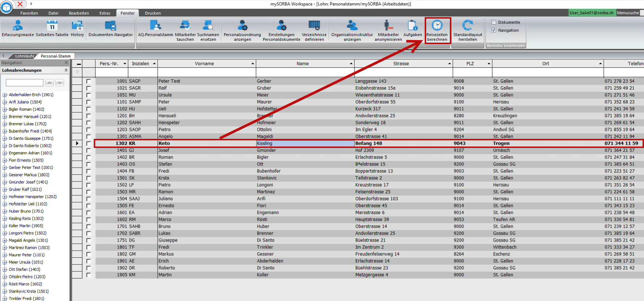This screenshot has width=644, height=301.
Task: Expand Meier Ursula (1051) tree node
Action: 5,262
